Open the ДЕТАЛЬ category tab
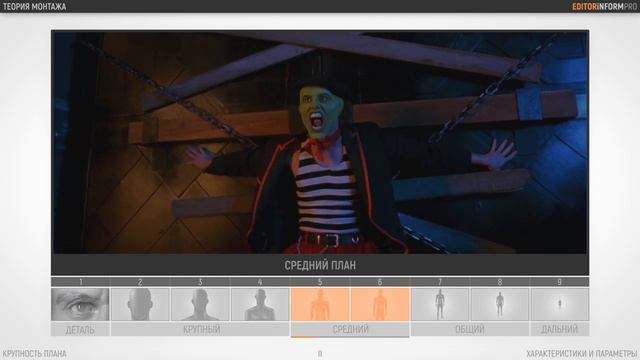Screen dimensions: 640x360 tap(80, 329)
